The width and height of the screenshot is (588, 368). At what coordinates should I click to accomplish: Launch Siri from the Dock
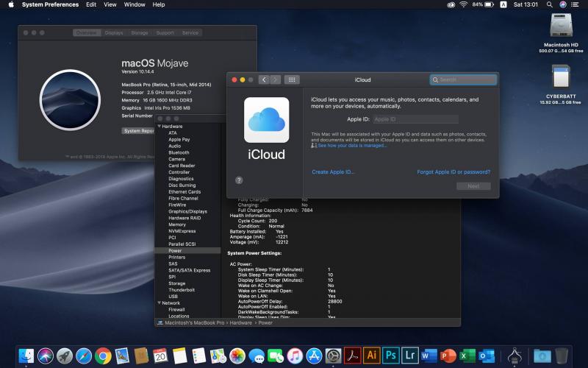46,355
